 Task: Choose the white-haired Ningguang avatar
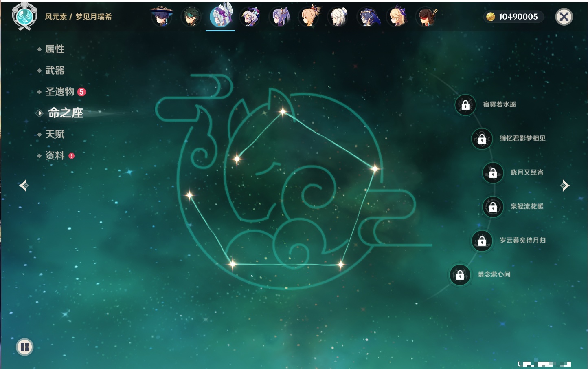click(339, 17)
